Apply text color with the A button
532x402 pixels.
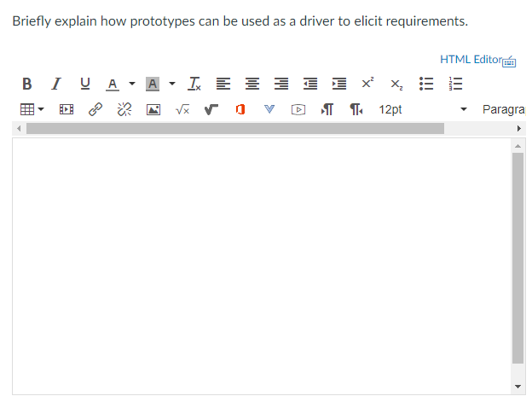coord(113,84)
